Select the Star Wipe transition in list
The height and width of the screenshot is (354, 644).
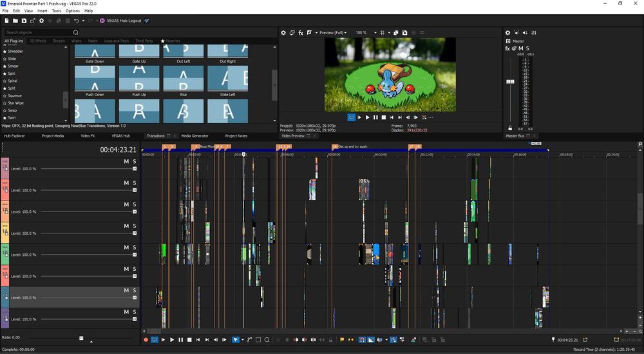pos(15,103)
